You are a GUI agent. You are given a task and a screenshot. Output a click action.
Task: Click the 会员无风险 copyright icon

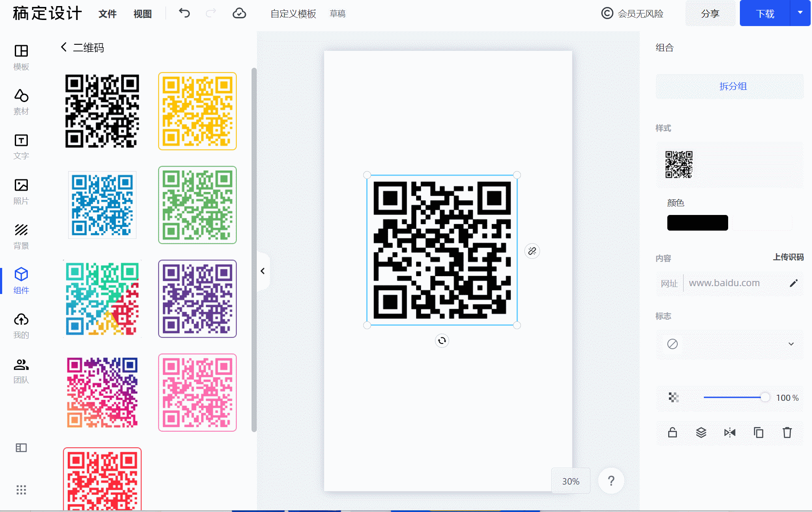[607, 13]
